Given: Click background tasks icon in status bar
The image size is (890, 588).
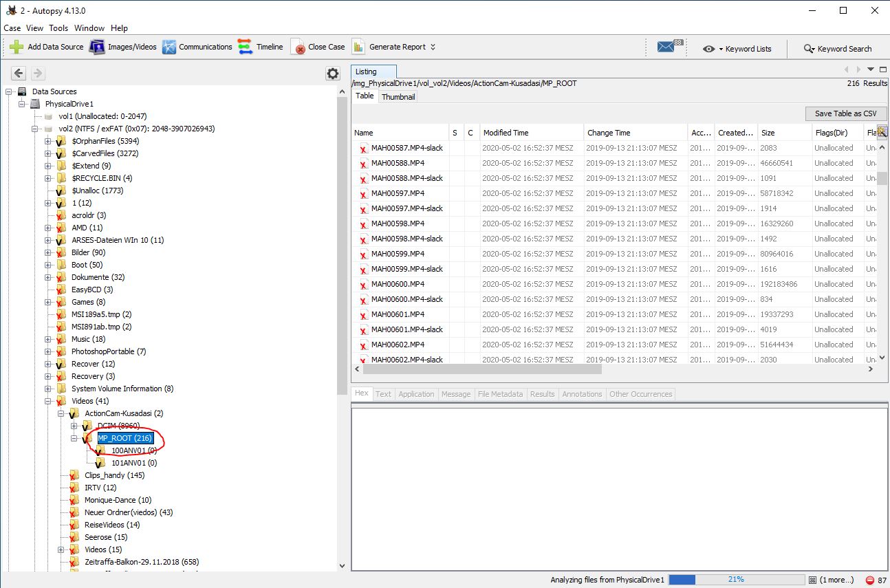Looking at the screenshot, I should click(x=812, y=580).
